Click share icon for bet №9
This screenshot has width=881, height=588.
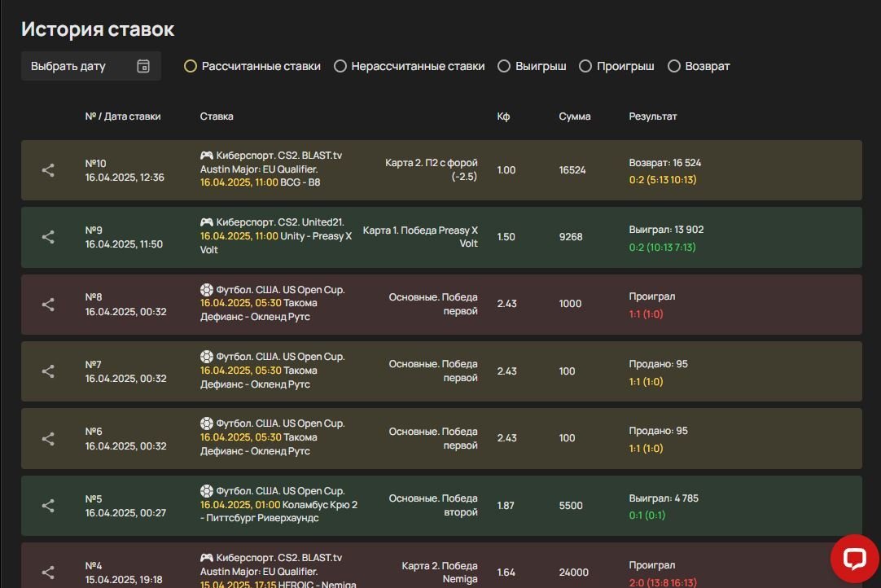point(48,237)
